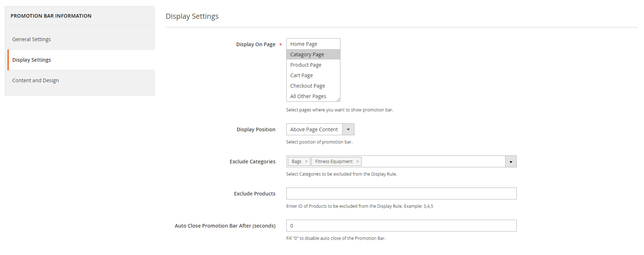Select Home Page in the page list
Image resolution: width=644 pixels, height=255 pixels.
pyautogui.click(x=313, y=44)
